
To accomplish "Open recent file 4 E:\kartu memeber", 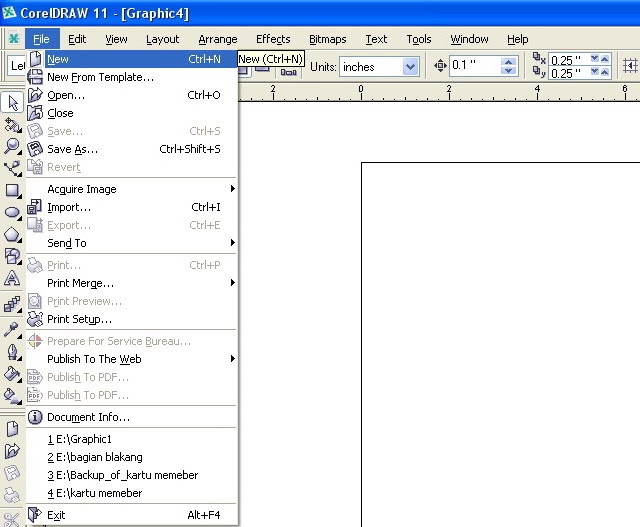I will [x=131, y=493].
